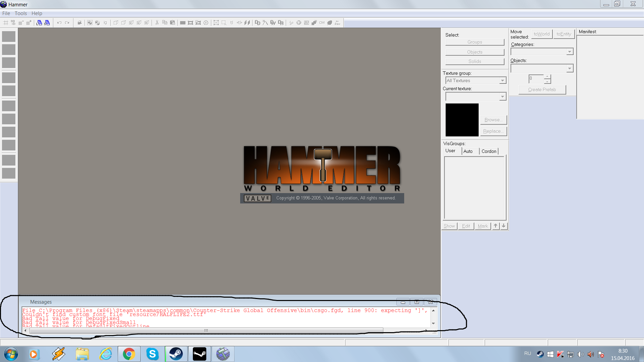Image resolution: width=644 pixels, height=362 pixels.
Task: Toggle the auto-selection marquee icon
Action: [224, 23]
